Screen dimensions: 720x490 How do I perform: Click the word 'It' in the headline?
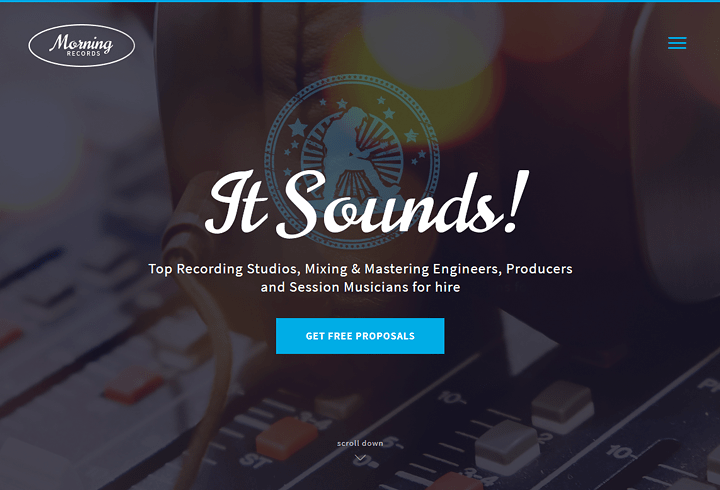coord(236,202)
